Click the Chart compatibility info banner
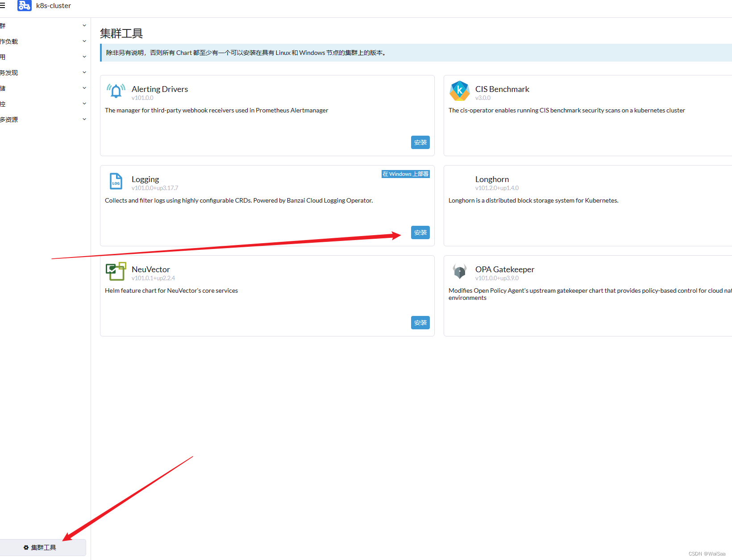The height and width of the screenshot is (560, 732). [416, 53]
